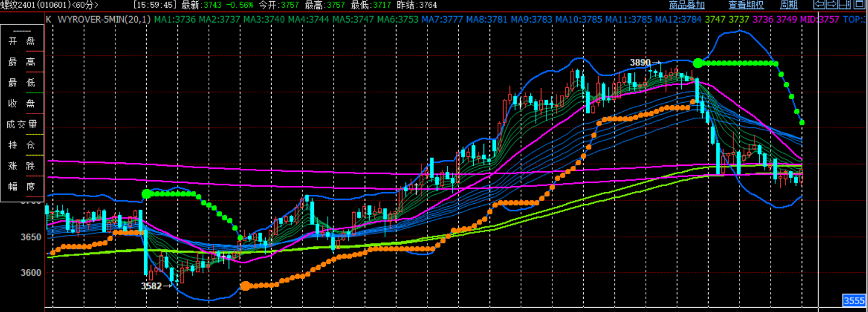Select the 3582 low price label
Viewport: 868px width, 312px height.
coord(151,286)
